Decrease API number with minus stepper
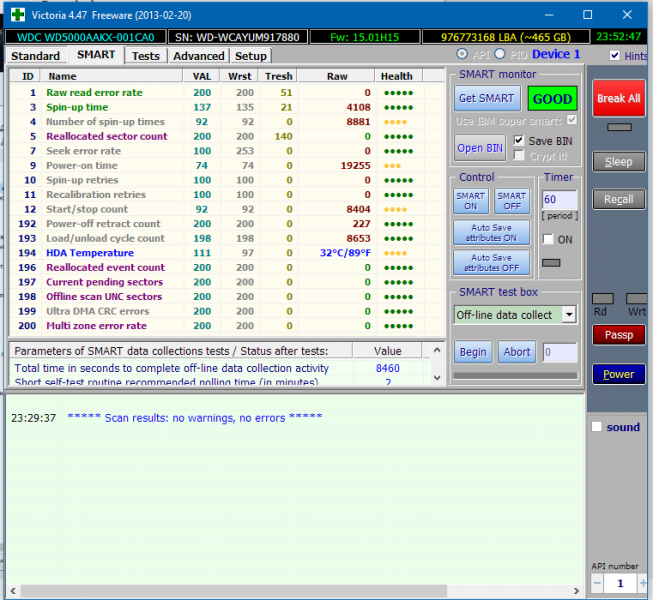This screenshot has height=600, width=653. [x=597, y=583]
